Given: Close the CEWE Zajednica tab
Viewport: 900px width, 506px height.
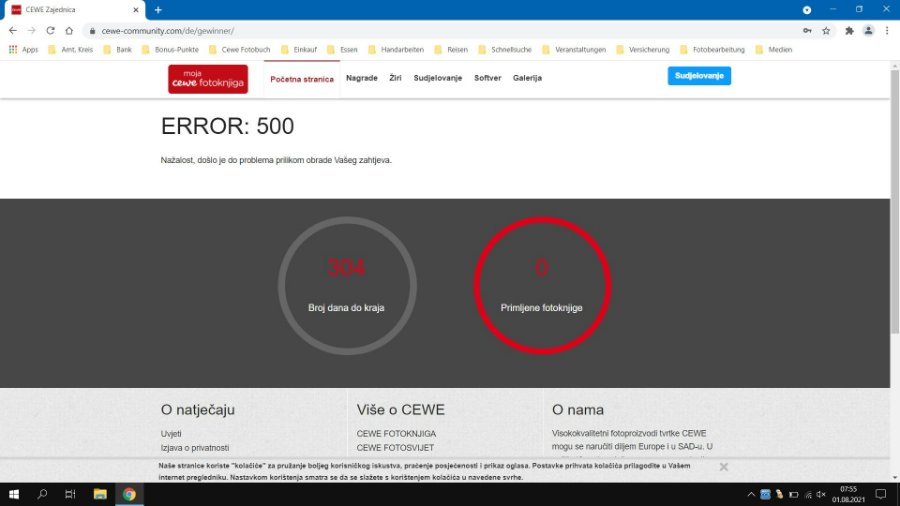Looking at the screenshot, I should coord(136,10).
